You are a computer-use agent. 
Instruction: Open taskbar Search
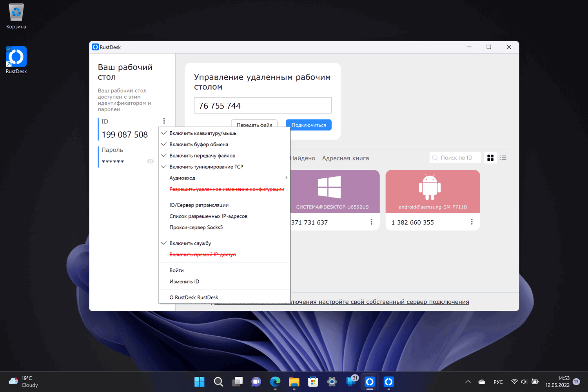(218, 382)
